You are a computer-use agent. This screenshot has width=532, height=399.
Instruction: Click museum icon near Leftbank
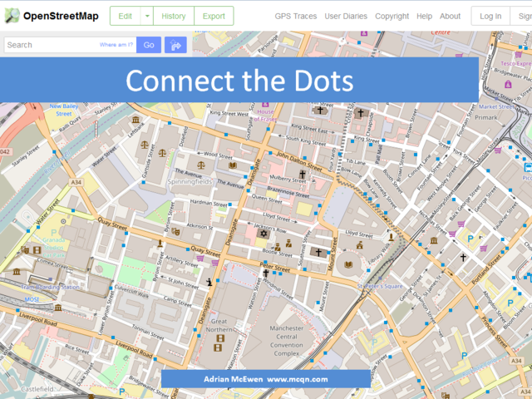135,120
